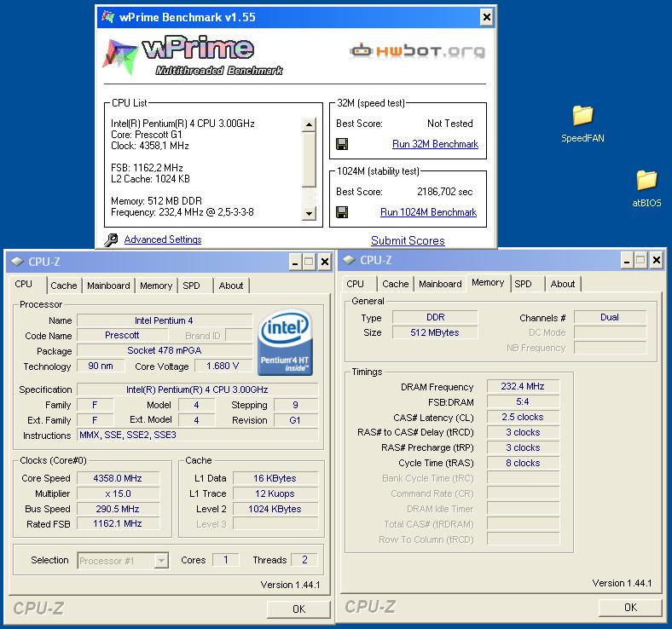This screenshot has height=629, width=672.
Task: Click "Memory: 512 MB DDR" in CPU List
Action: point(156,201)
